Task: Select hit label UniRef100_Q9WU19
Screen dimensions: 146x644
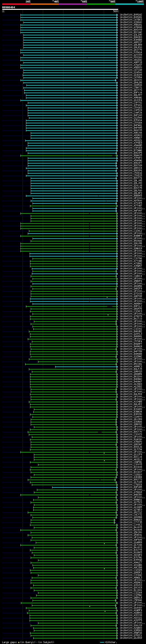Action: [131, 248]
